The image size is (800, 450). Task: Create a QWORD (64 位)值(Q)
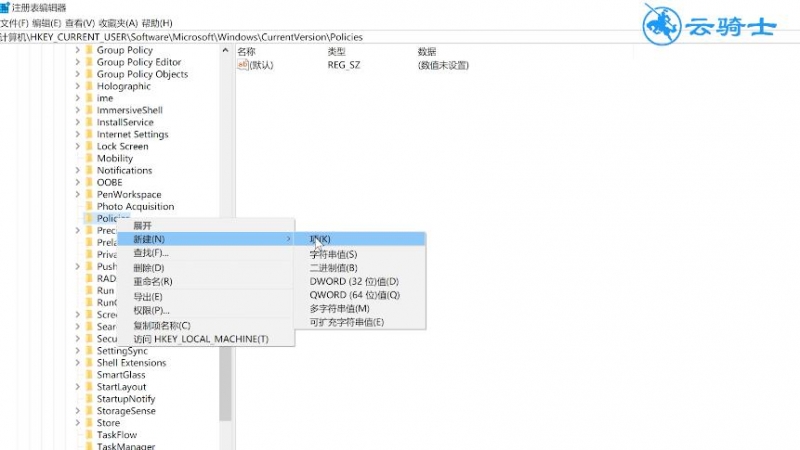360,295
